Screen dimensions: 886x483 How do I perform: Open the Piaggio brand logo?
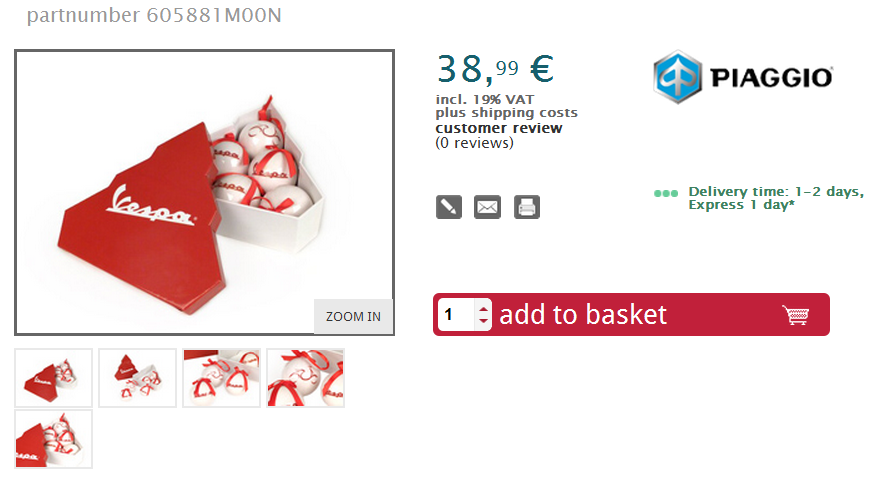[x=742, y=77]
